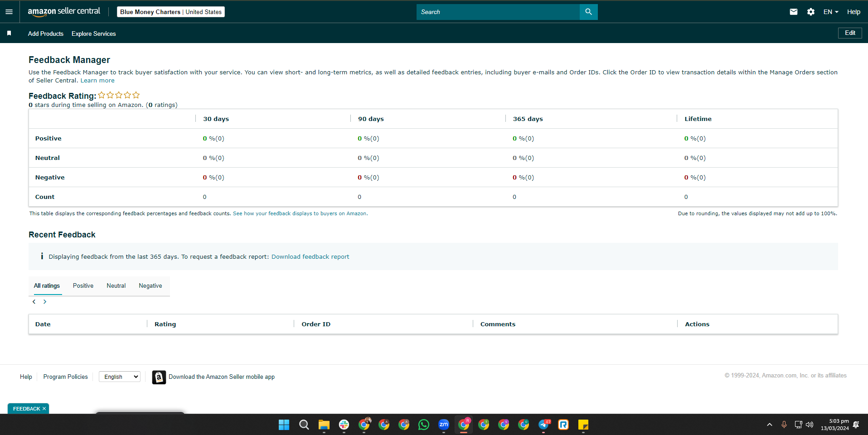This screenshot has height=435, width=868.
Task: Open Chrome with the R profile badge
Action: (x=464, y=425)
